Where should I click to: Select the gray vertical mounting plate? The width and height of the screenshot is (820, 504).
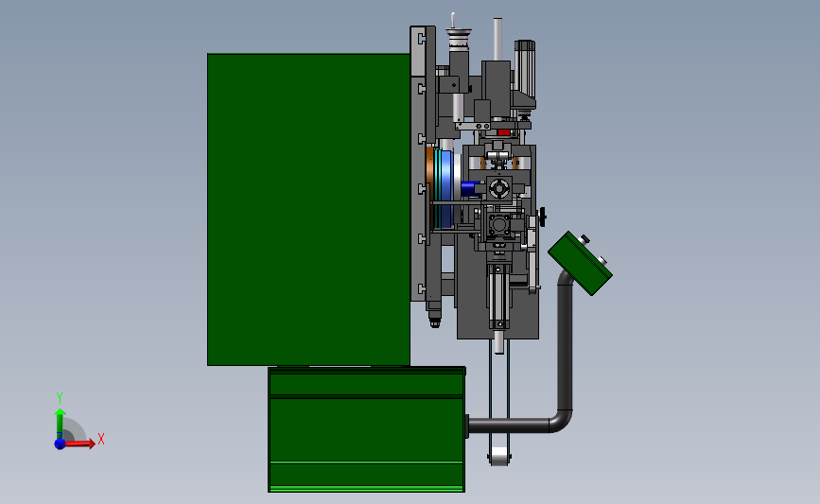click(x=418, y=164)
